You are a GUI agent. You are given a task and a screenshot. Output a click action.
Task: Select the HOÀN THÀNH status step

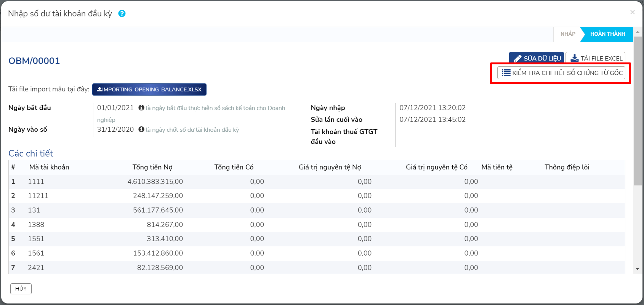coord(607,34)
